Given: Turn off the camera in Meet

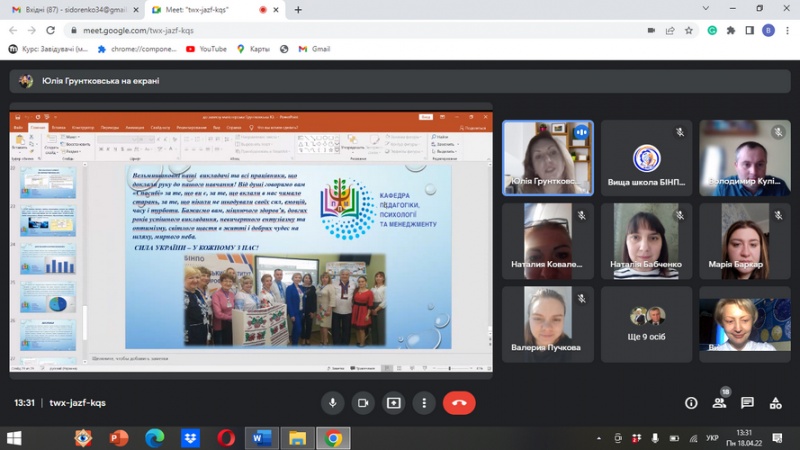Looking at the screenshot, I should 363,402.
